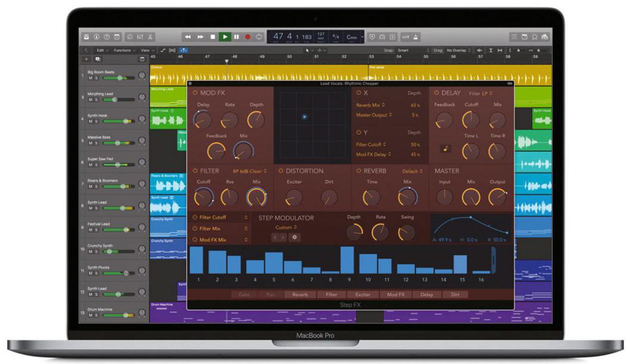This screenshot has width=634, height=364.
Task: Open the Reverb Default preset dropdown
Action: point(412,171)
